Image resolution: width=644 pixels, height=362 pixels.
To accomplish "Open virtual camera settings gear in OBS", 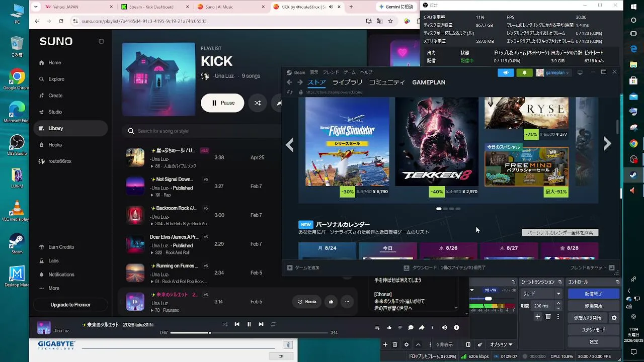I will 614,318.
